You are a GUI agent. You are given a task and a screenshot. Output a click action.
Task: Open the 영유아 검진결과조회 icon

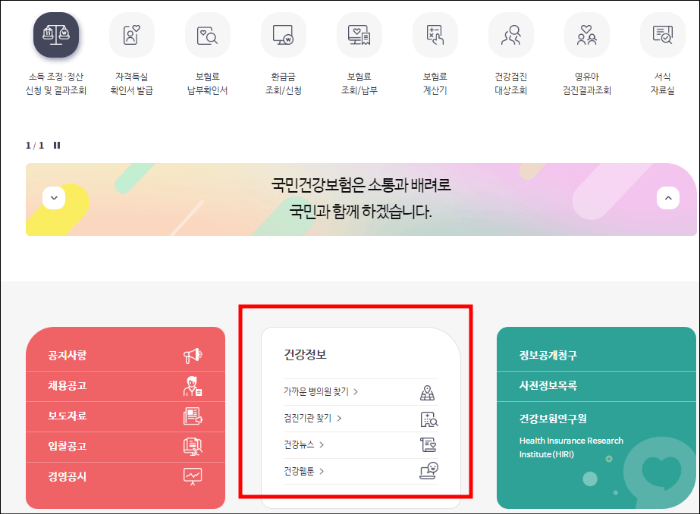click(x=587, y=35)
